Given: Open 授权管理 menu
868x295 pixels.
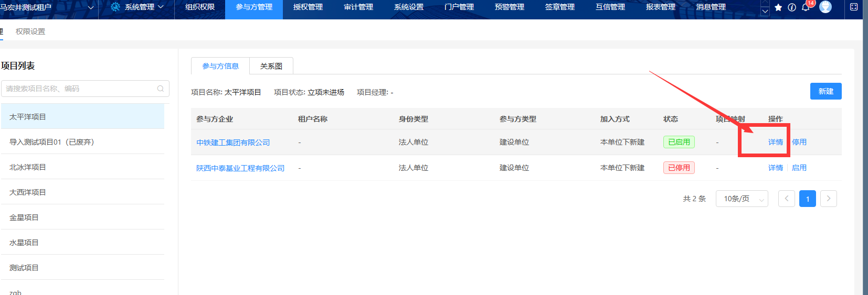Looking at the screenshot, I should pyautogui.click(x=308, y=7).
